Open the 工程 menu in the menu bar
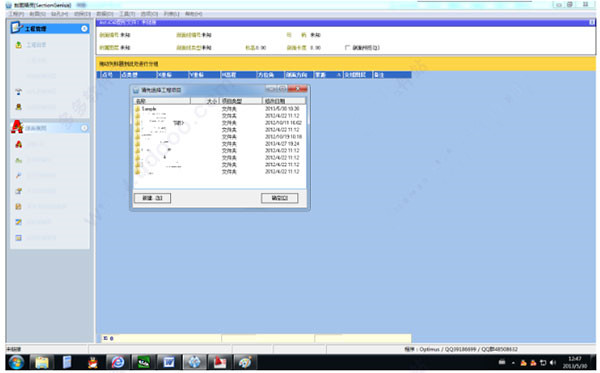 pos(16,14)
